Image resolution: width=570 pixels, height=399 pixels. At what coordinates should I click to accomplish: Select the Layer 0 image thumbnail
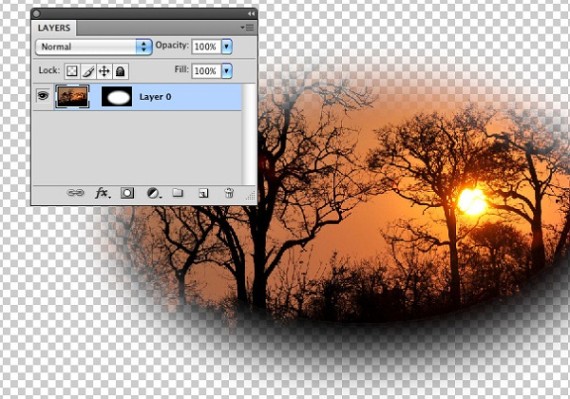72,96
